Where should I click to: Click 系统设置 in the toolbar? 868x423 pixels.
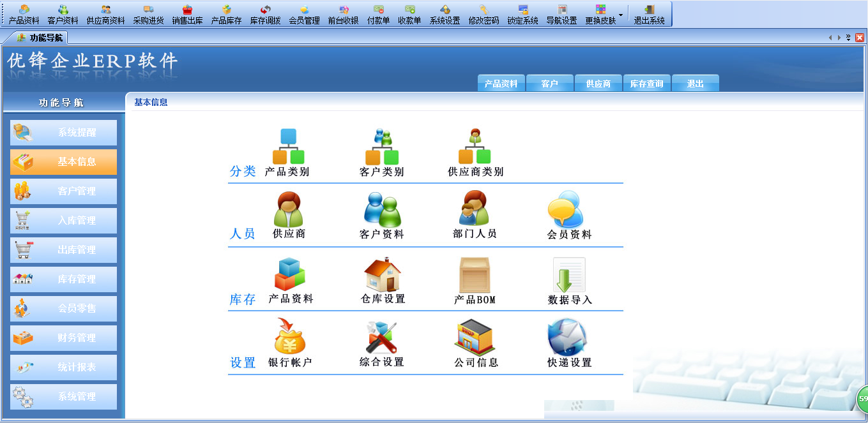[445, 14]
